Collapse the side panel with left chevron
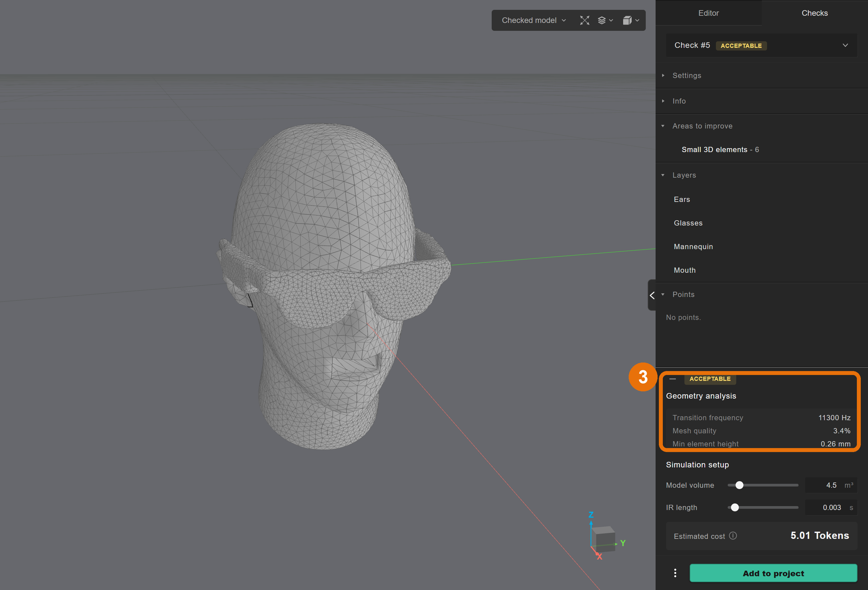This screenshot has width=868, height=590. click(x=652, y=295)
